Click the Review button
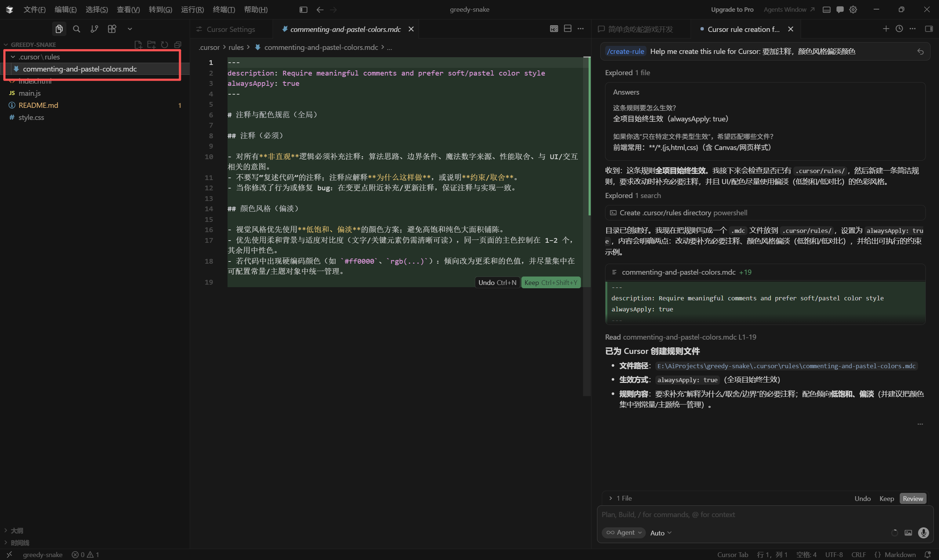The image size is (939, 560). click(x=913, y=498)
